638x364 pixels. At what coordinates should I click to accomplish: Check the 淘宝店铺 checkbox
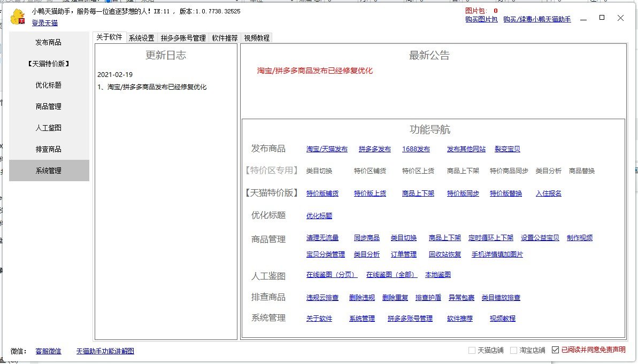pyautogui.click(x=513, y=351)
